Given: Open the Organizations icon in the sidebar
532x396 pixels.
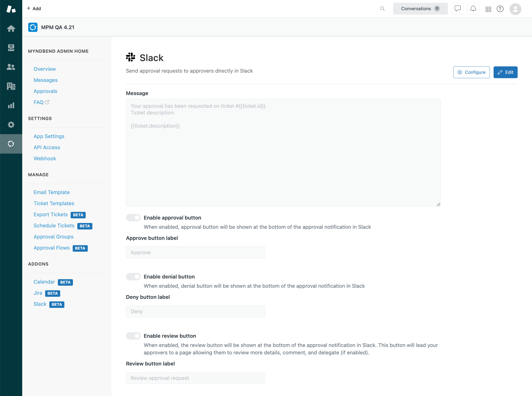Looking at the screenshot, I should (x=11, y=86).
